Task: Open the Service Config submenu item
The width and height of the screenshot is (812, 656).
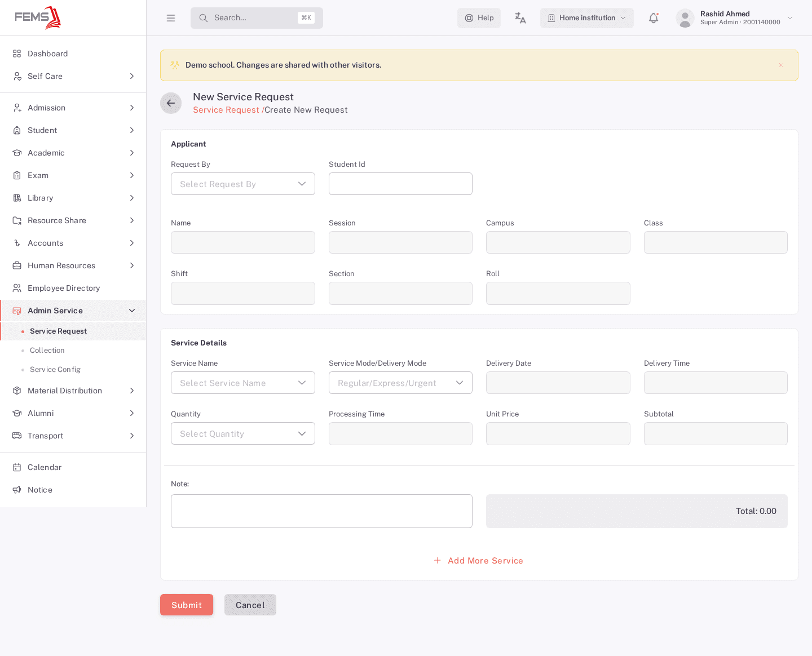Action: [x=73, y=370]
